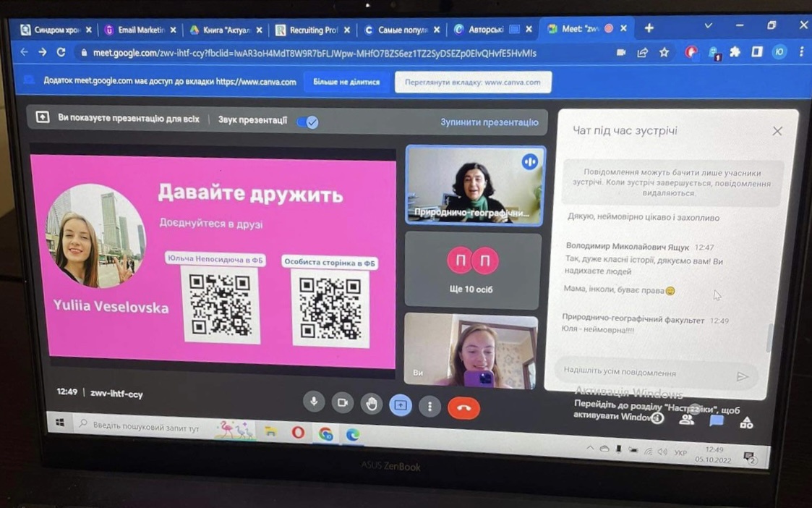The height and width of the screenshot is (508, 812).
Task: Open the Windows Start menu
Action: [x=59, y=423]
